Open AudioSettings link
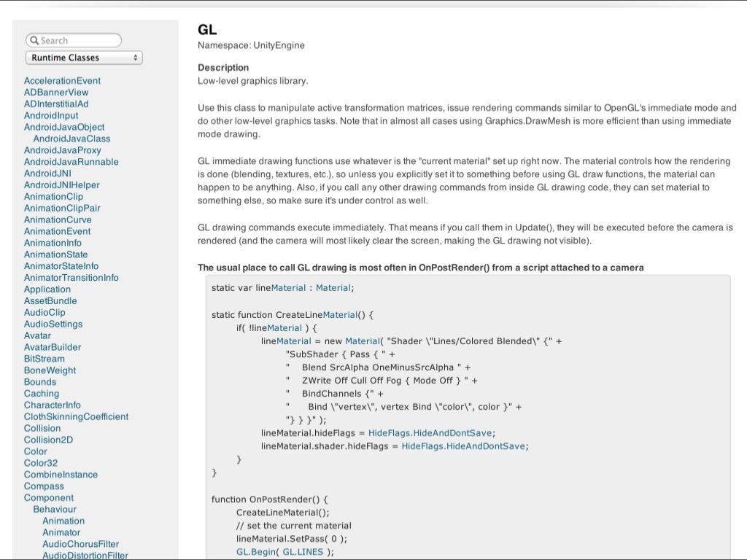 53,324
